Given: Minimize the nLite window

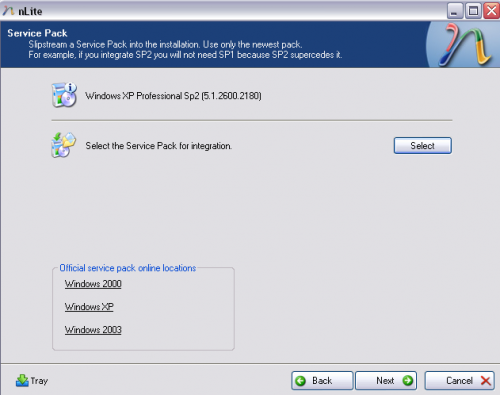Looking at the screenshot, I should (x=455, y=11).
